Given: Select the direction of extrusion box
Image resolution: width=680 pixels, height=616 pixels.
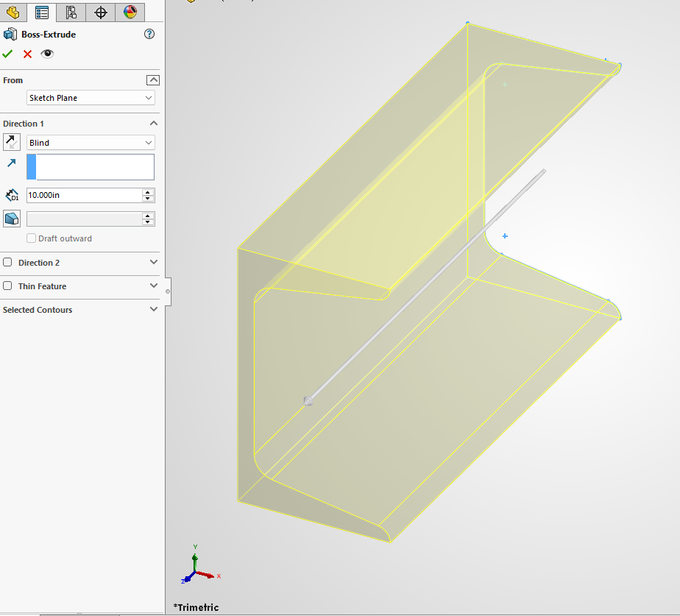Looking at the screenshot, I should pos(91,167).
